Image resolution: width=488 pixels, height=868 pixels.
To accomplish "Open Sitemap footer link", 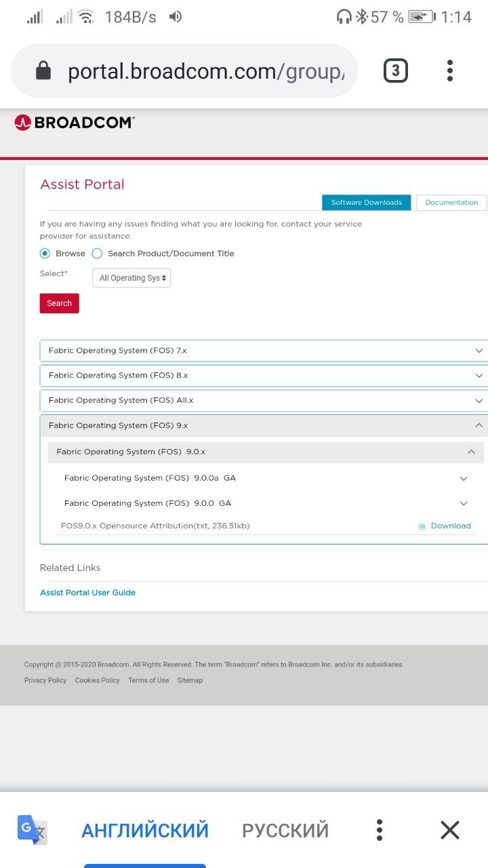I will tap(190, 680).
